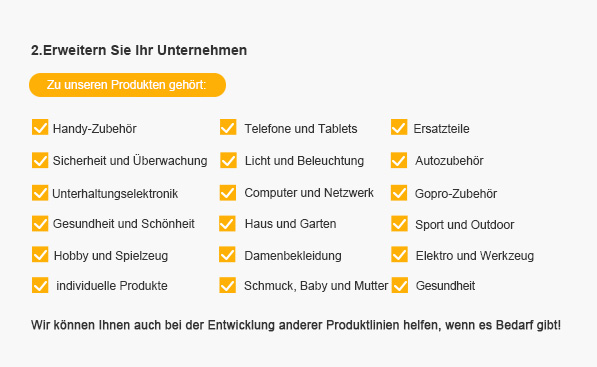Toggle the Telefone und Tablets checkbox
This screenshot has height=367, width=597.
pyautogui.click(x=228, y=127)
